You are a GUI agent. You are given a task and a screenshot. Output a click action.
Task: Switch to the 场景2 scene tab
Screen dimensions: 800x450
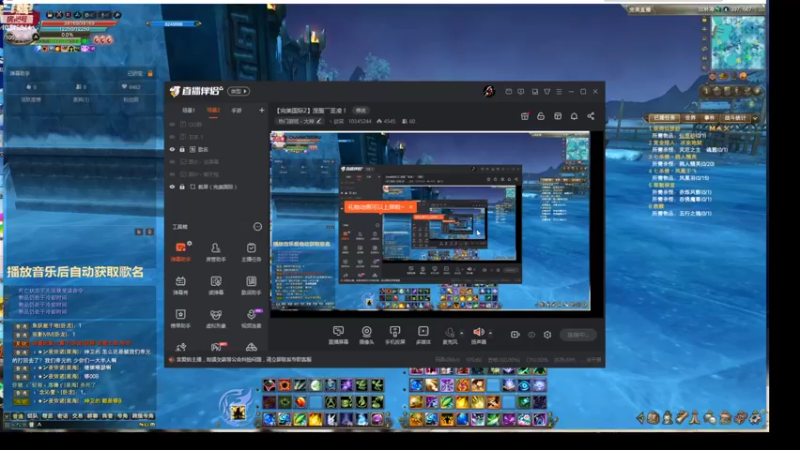[213, 110]
